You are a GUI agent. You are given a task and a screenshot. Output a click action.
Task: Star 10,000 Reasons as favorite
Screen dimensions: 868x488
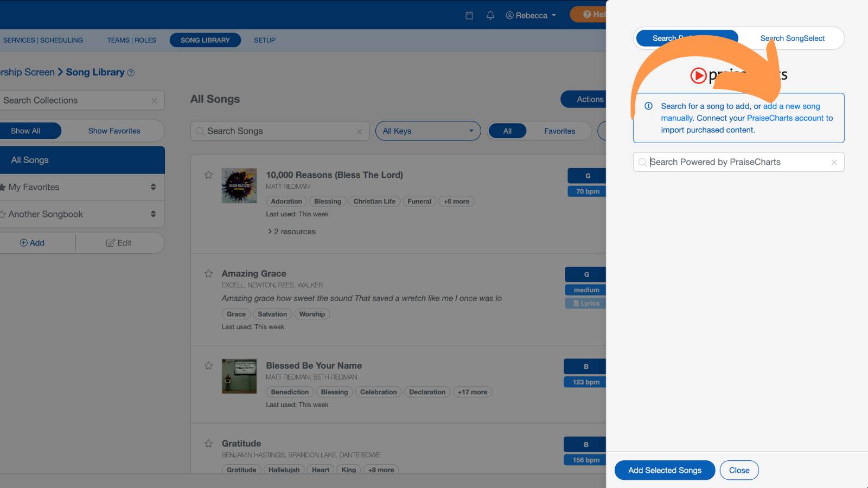[x=208, y=175]
